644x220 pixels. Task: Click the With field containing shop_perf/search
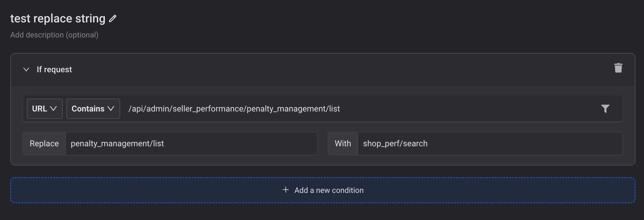489,144
